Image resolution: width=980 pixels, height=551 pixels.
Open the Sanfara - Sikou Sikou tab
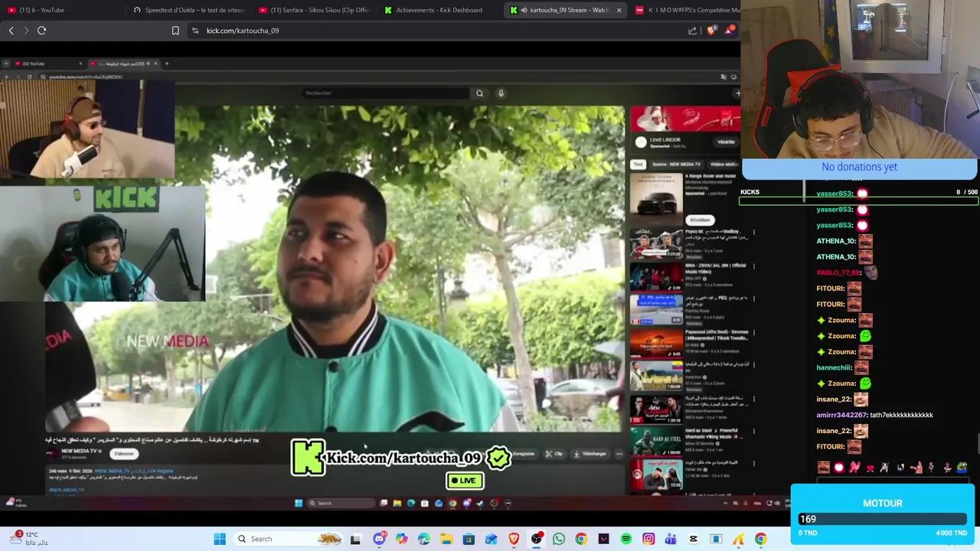tap(314, 10)
